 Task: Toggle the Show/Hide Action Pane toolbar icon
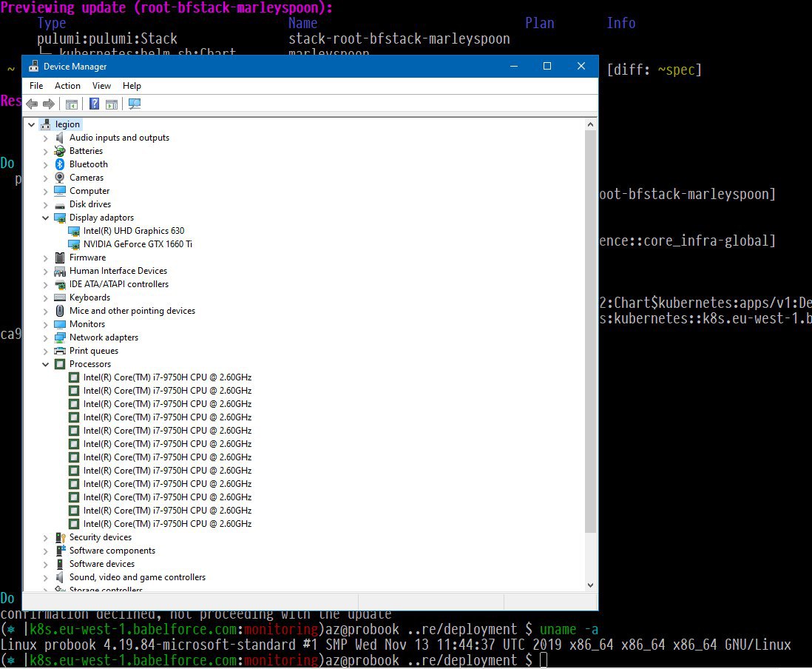coord(112,104)
